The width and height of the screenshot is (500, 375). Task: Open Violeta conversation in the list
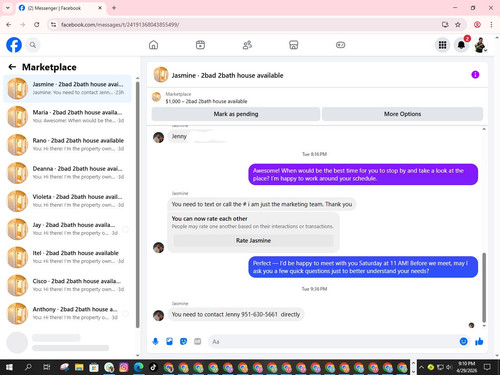pyautogui.click(x=67, y=201)
